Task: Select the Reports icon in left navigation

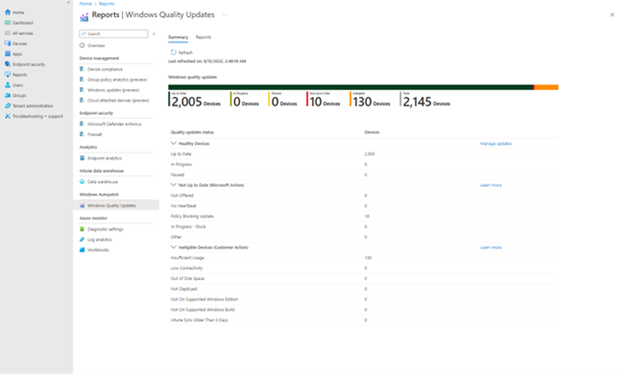Action: 8,74
